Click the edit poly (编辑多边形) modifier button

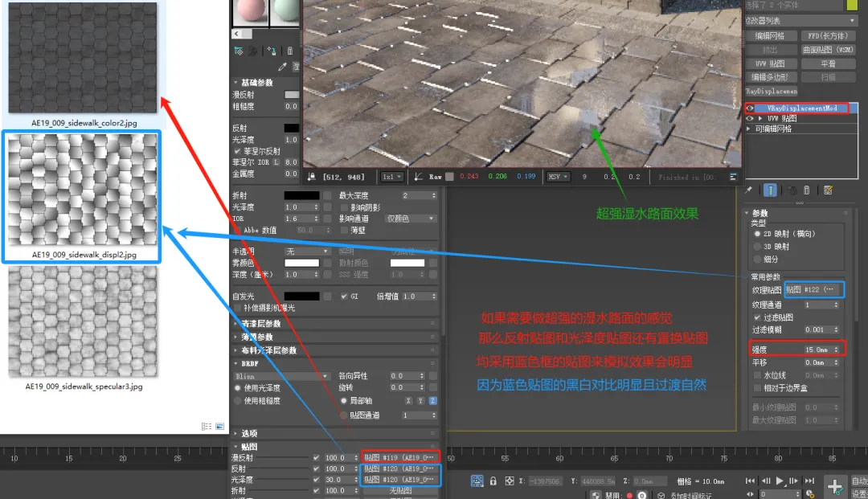tap(770, 77)
